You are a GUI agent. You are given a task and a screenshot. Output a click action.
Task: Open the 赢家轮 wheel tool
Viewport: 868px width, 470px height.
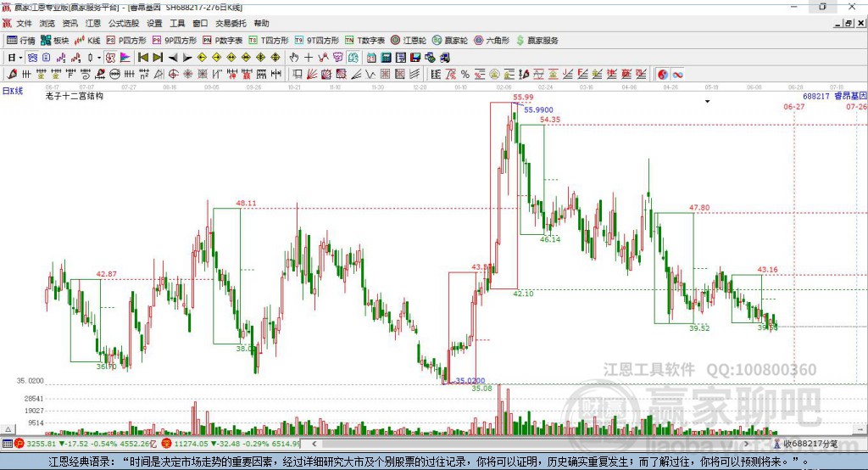pos(449,41)
